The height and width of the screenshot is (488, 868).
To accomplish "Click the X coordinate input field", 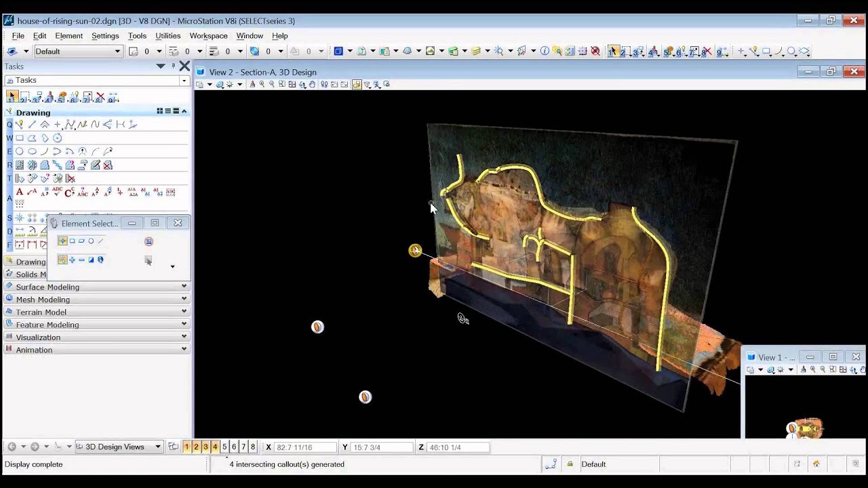I will pyautogui.click(x=305, y=447).
